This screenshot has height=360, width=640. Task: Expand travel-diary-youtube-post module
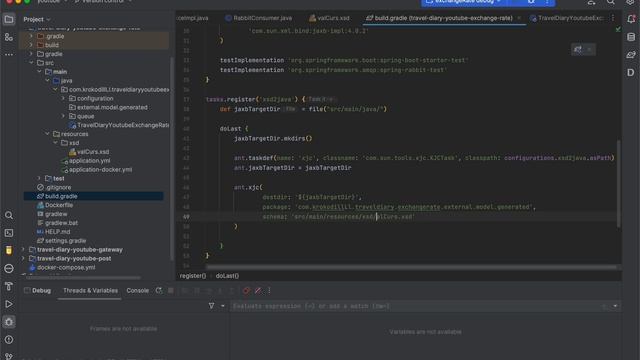pos(23,258)
